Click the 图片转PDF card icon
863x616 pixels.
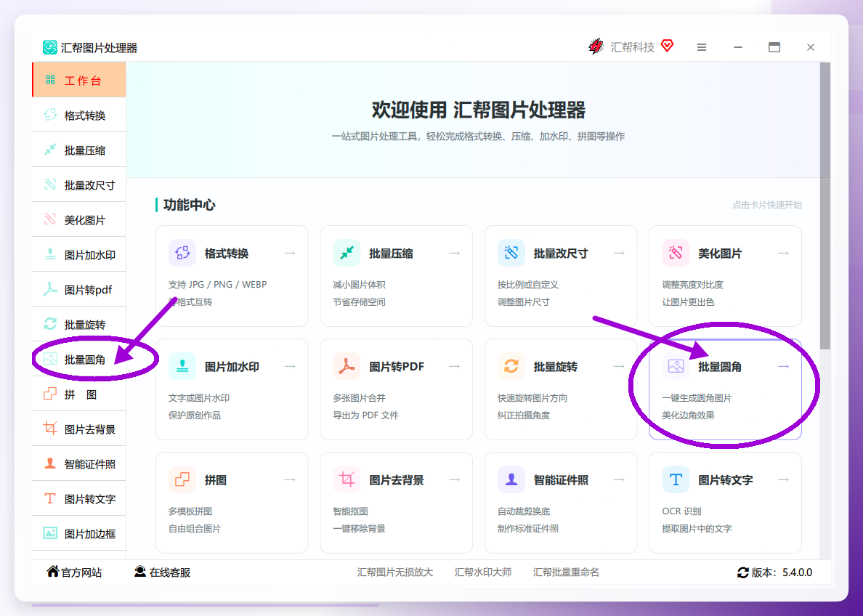pyautogui.click(x=347, y=366)
